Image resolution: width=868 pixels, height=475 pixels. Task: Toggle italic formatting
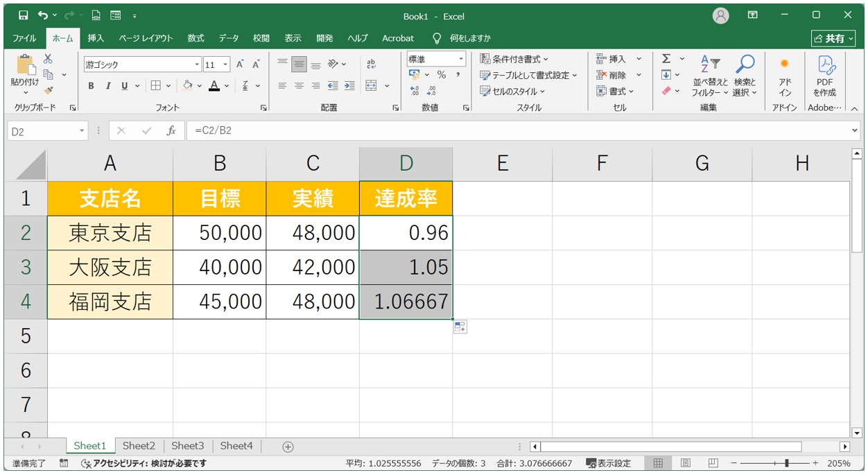(108, 86)
